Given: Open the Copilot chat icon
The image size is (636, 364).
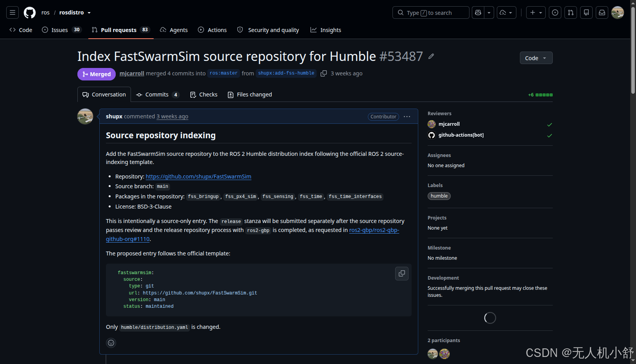Looking at the screenshot, I should pyautogui.click(x=478, y=12).
